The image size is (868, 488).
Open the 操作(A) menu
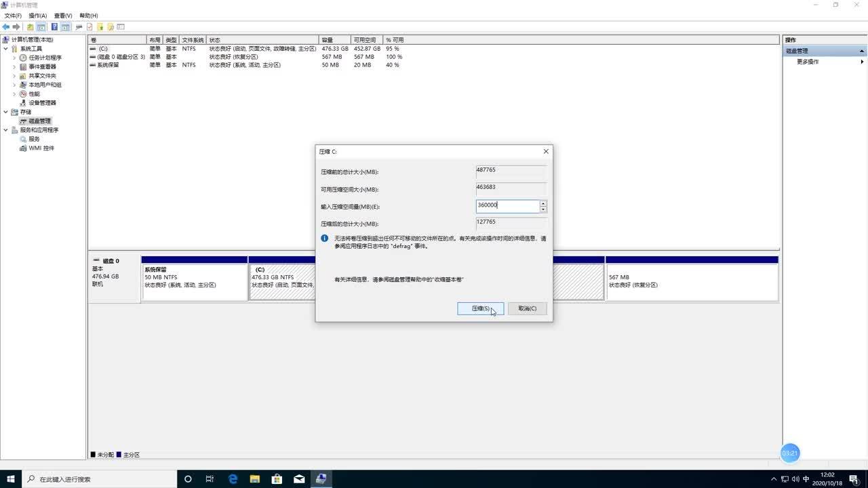(x=37, y=16)
